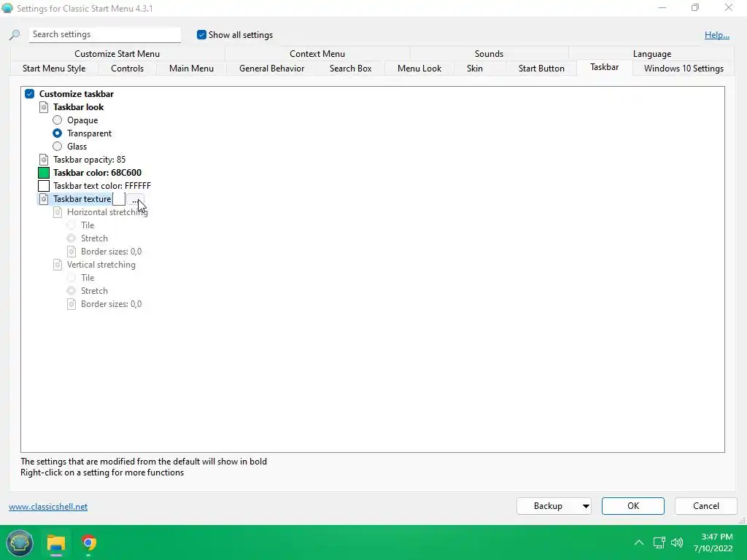The height and width of the screenshot is (560, 747).
Task: Go to the Sounds tab
Action: [x=489, y=54]
